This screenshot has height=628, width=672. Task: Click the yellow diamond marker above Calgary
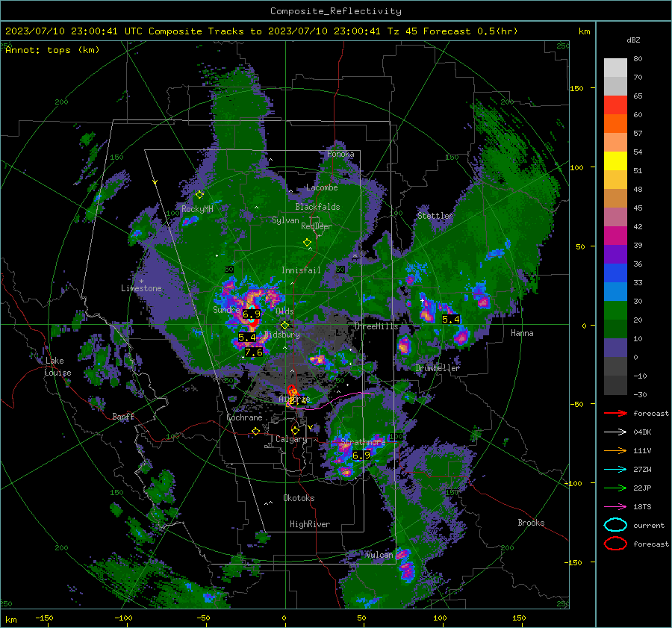(x=295, y=430)
